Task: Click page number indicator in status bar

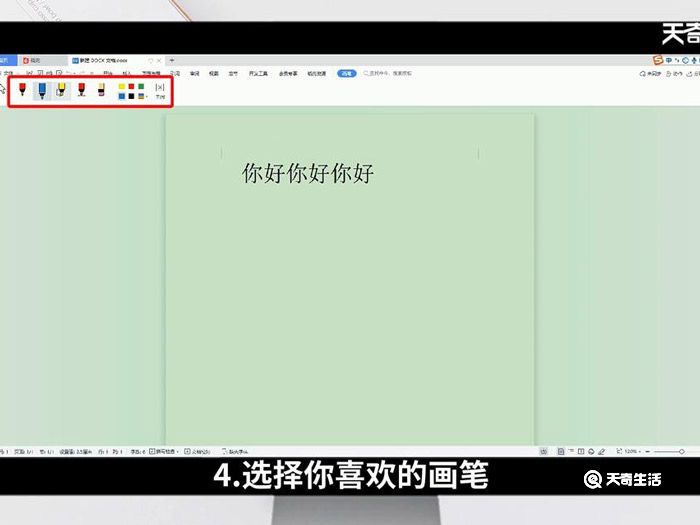Action: click(x=24, y=451)
